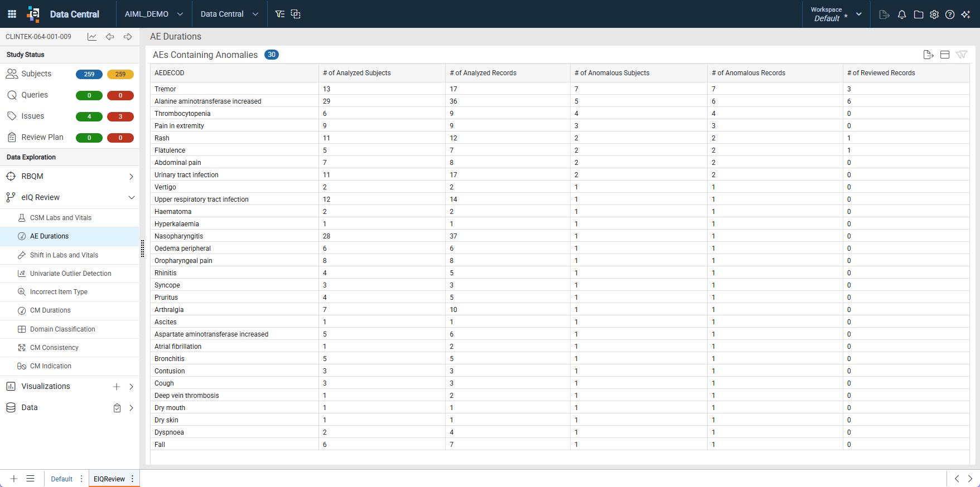The width and height of the screenshot is (980, 487).
Task: Open the apps grid launcher icon
Action: click(12, 14)
